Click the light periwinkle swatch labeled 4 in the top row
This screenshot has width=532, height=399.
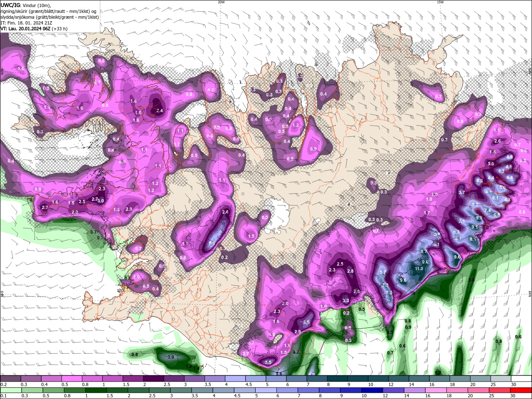[x=235, y=379]
